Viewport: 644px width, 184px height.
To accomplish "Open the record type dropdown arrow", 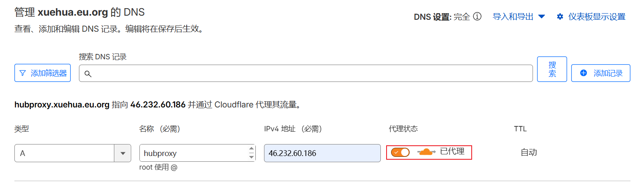I will pos(123,153).
